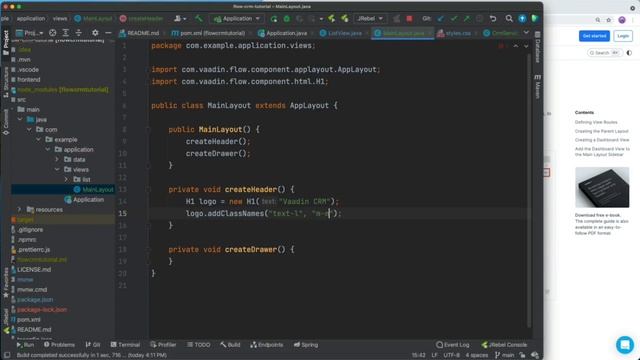
Task: Click select opened file target icon
Action: [53, 33]
